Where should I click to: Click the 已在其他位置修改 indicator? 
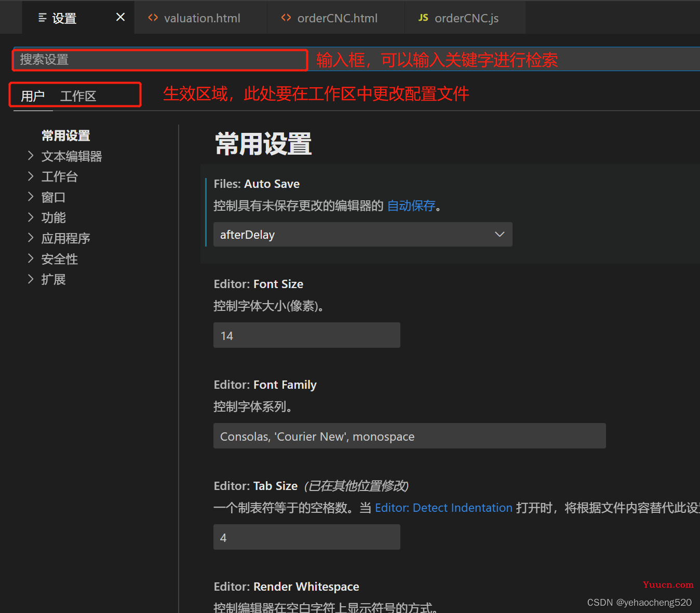pos(356,486)
